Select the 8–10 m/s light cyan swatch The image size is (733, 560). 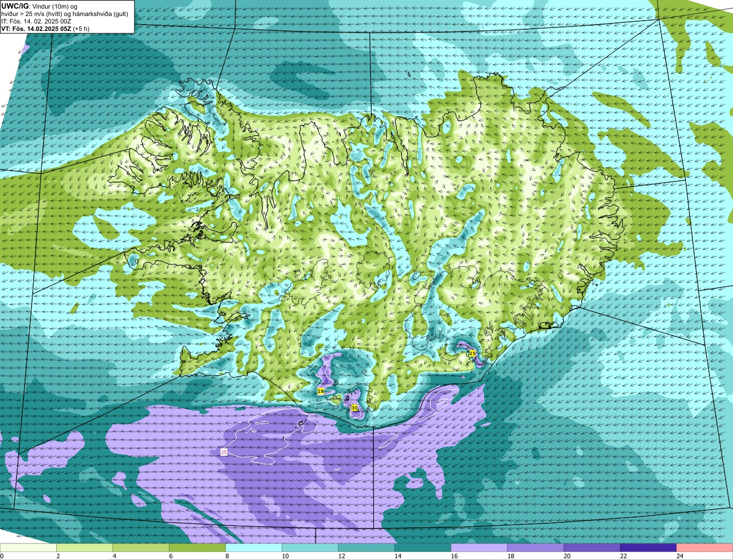point(254,548)
